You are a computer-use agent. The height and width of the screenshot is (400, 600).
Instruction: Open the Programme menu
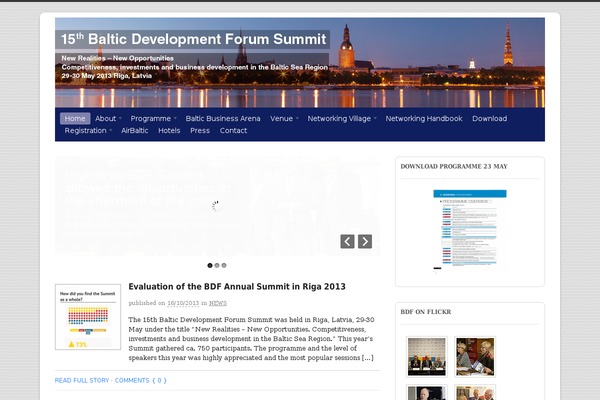point(150,119)
